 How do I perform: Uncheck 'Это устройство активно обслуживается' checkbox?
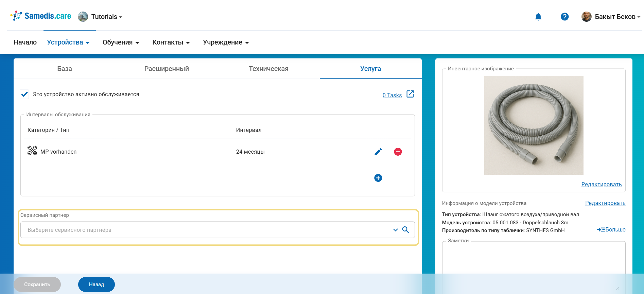click(x=24, y=94)
